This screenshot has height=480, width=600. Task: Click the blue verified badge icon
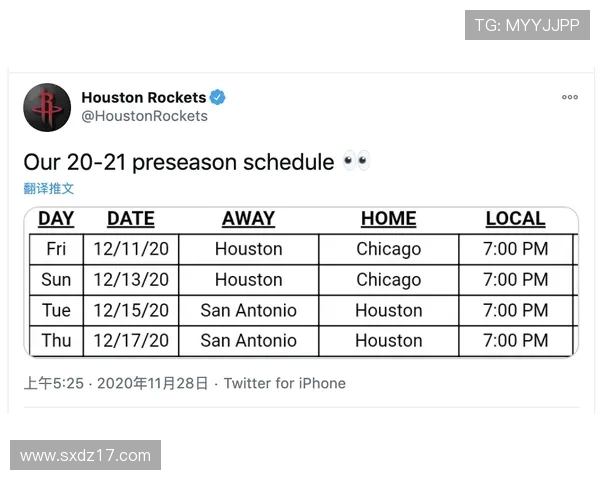click(217, 97)
